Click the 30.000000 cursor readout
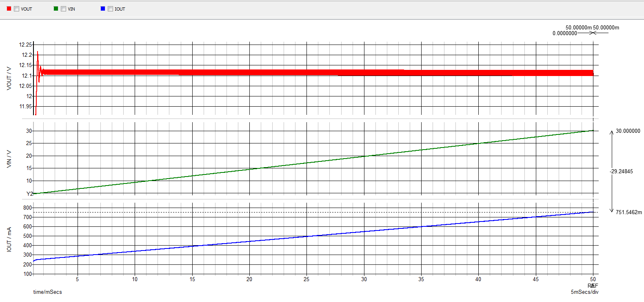This screenshot has width=644, height=302. coord(628,131)
